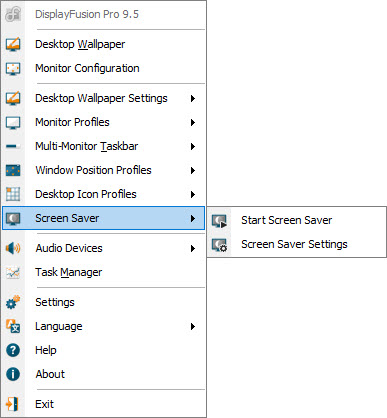Viewport: 387px width, 418px height.
Task: Click the Monitor Configuration icon
Action: [x=13, y=68]
